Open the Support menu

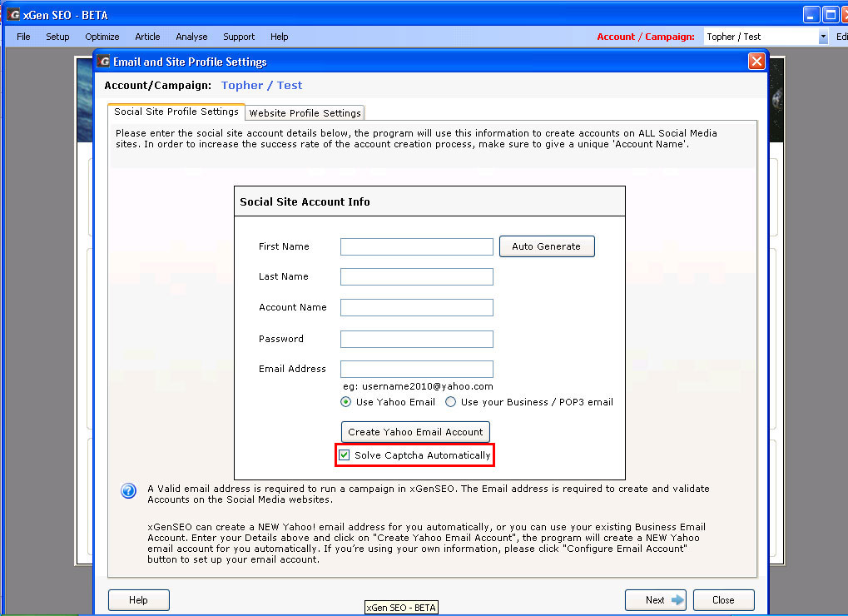[239, 37]
